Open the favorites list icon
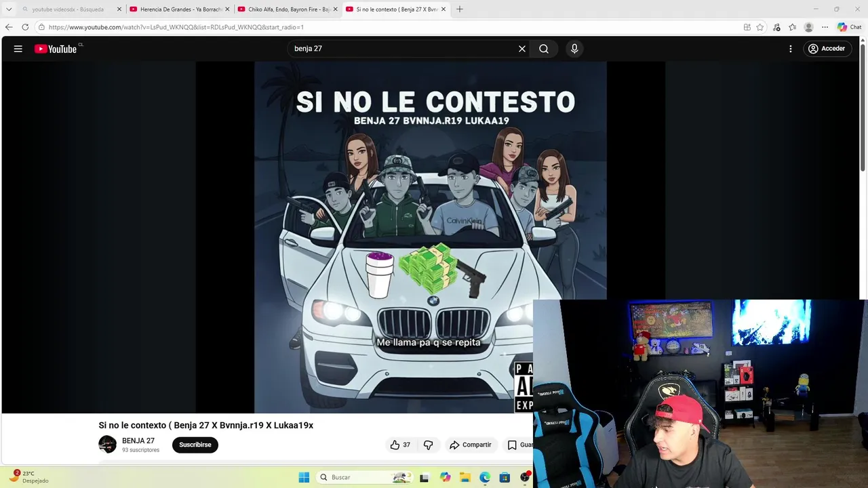 [x=792, y=27]
